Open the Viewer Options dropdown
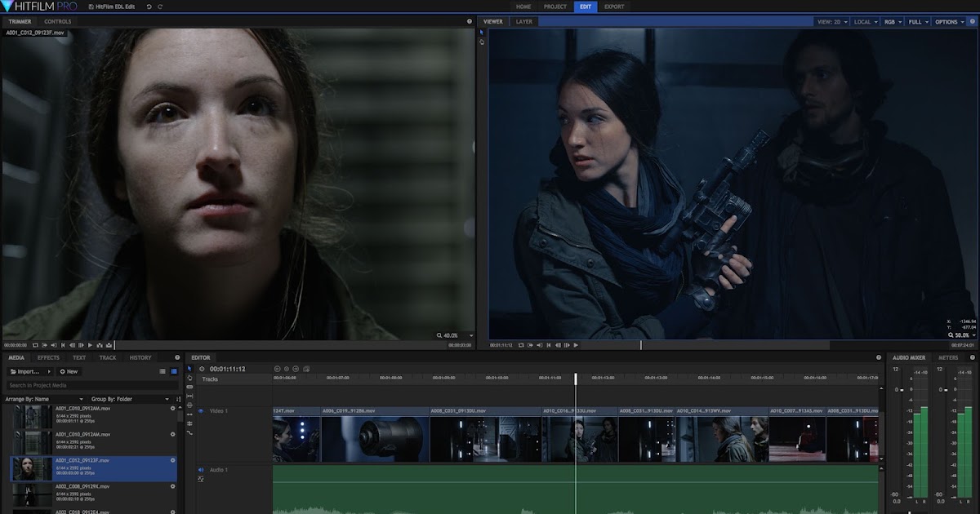This screenshot has width=980, height=514. click(949, 22)
